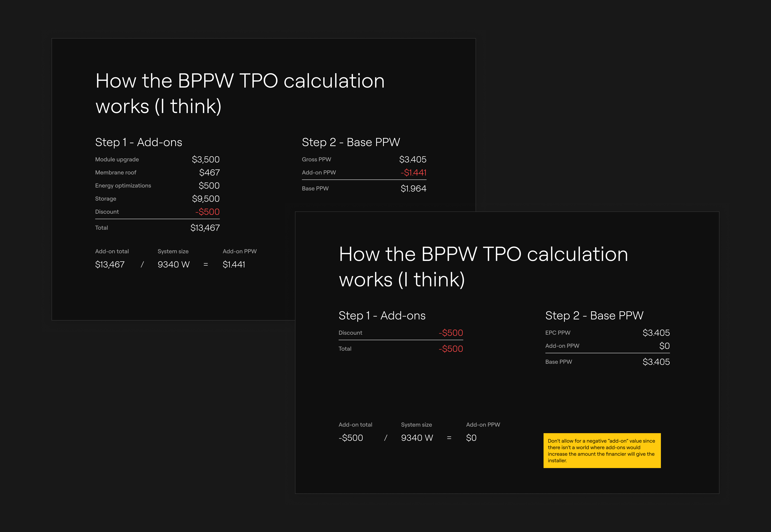
Task: Select the $3.405 Base PPW value in second slide
Action: coord(656,362)
